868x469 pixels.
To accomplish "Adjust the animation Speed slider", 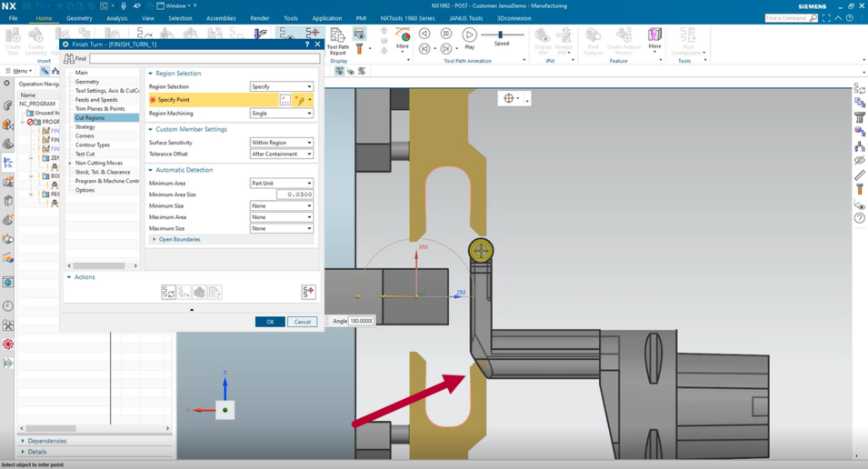I will (x=500, y=35).
